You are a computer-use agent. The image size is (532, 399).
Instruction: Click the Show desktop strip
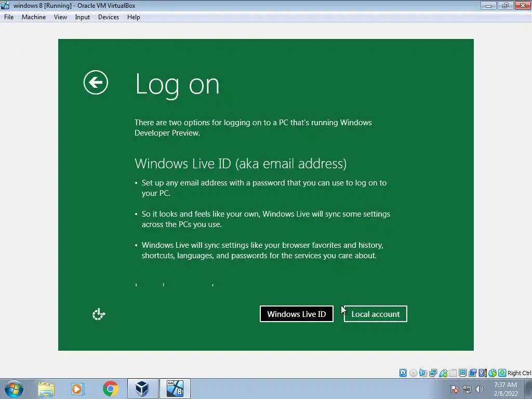pos(528,389)
